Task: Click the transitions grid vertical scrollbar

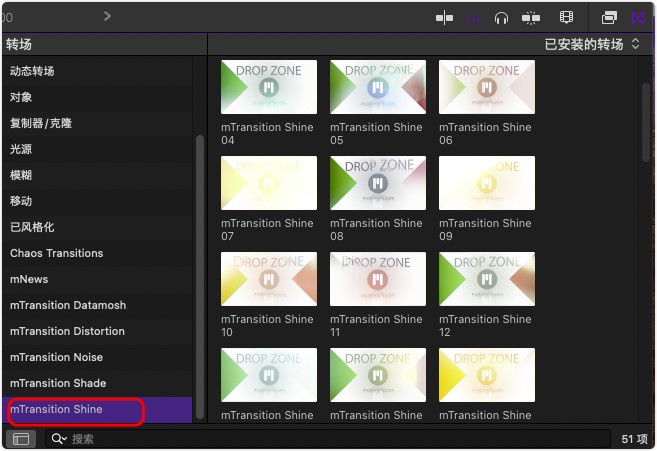Action: [x=646, y=122]
